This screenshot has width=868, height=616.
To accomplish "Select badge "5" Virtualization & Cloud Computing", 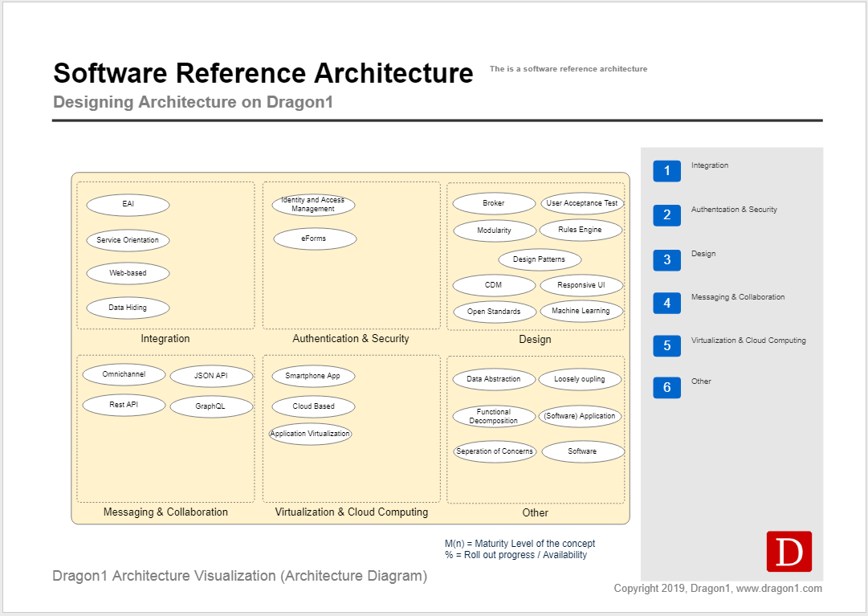I will pyautogui.click(x=666, y=345).
